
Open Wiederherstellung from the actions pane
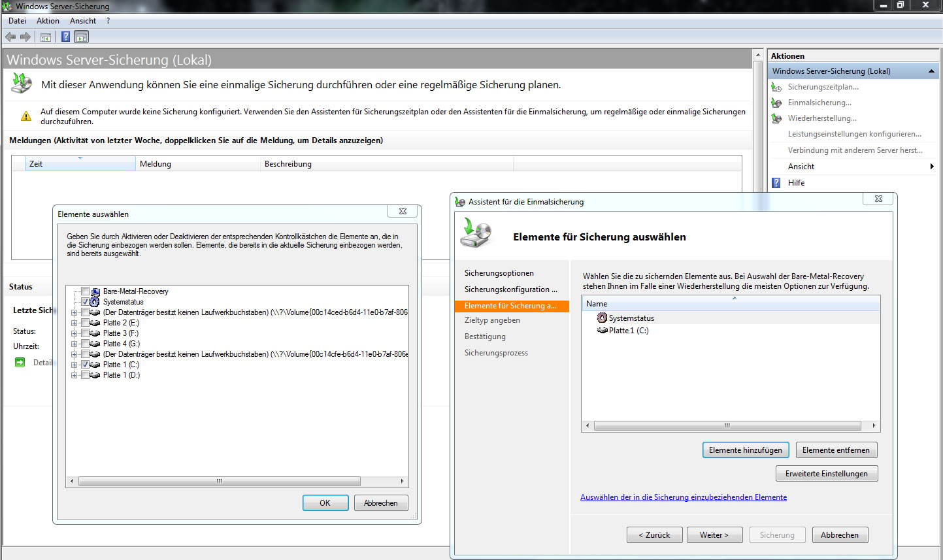point(821,118)
